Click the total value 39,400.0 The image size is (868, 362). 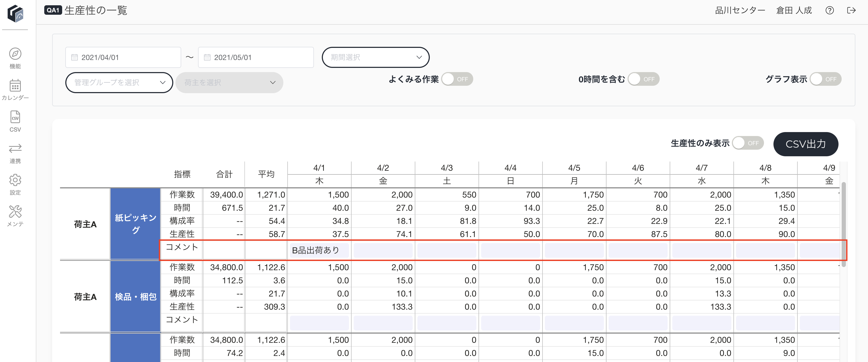(226, 195)
